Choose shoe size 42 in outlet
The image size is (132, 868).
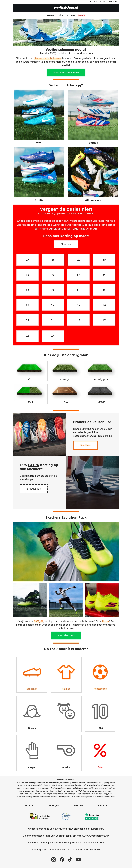pos(104,305)
